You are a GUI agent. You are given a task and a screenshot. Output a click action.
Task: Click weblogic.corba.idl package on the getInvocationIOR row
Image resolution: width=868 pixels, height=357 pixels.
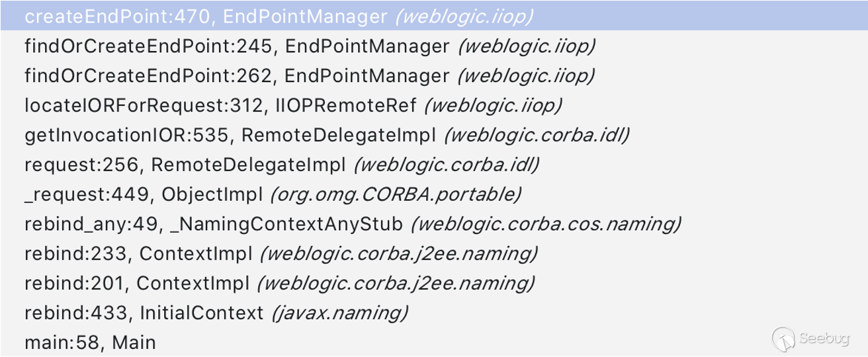click(537, 136)
